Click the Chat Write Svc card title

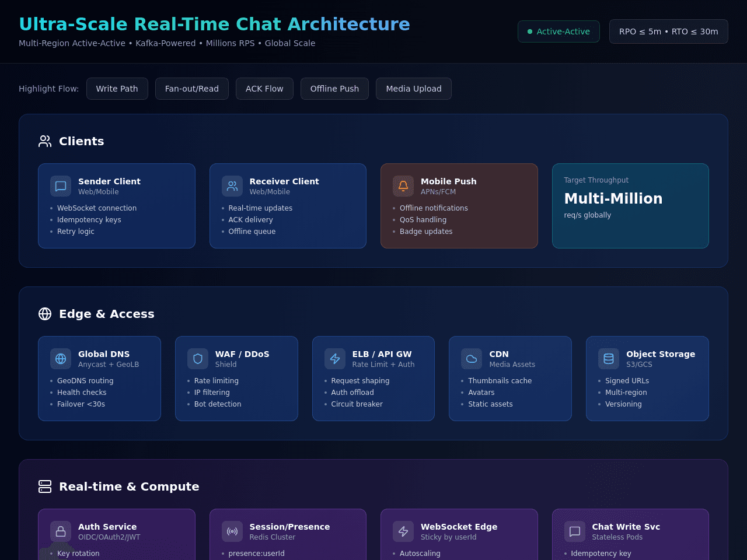(626, 527)
